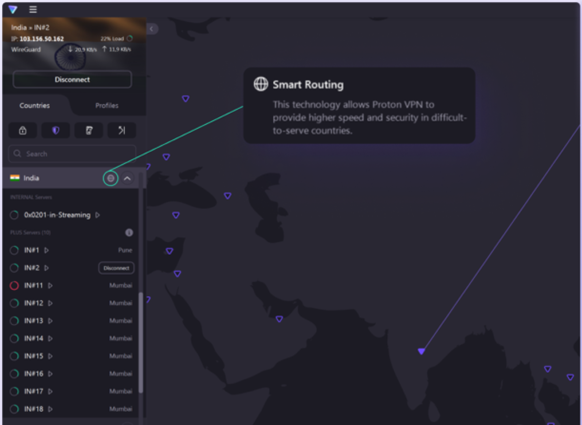The height and width of the screenshot is (425, 582).
Task: Click the IP address 103.156.50.162
Action: point(42,39)
